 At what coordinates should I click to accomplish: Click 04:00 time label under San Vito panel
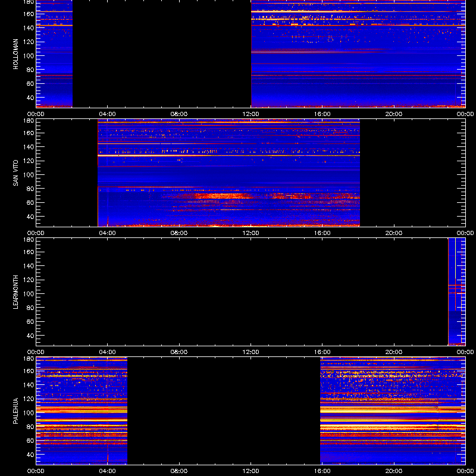pyautogui.click(x=108, y=233)
